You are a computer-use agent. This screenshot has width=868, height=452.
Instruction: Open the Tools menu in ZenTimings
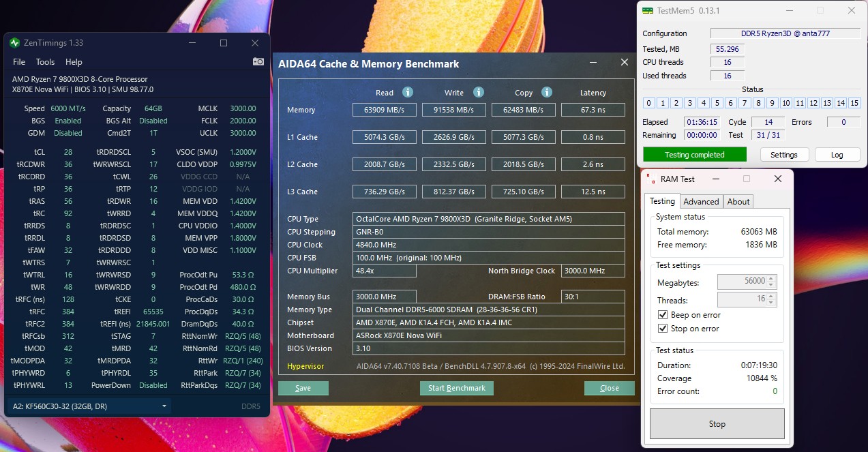pyautogui.click(x=45, y=61)
